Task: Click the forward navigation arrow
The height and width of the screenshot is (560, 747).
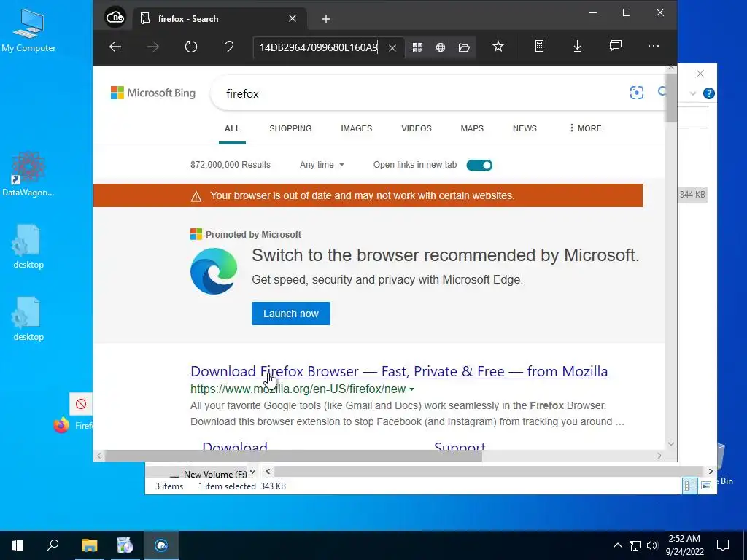Action: point(153,47)
